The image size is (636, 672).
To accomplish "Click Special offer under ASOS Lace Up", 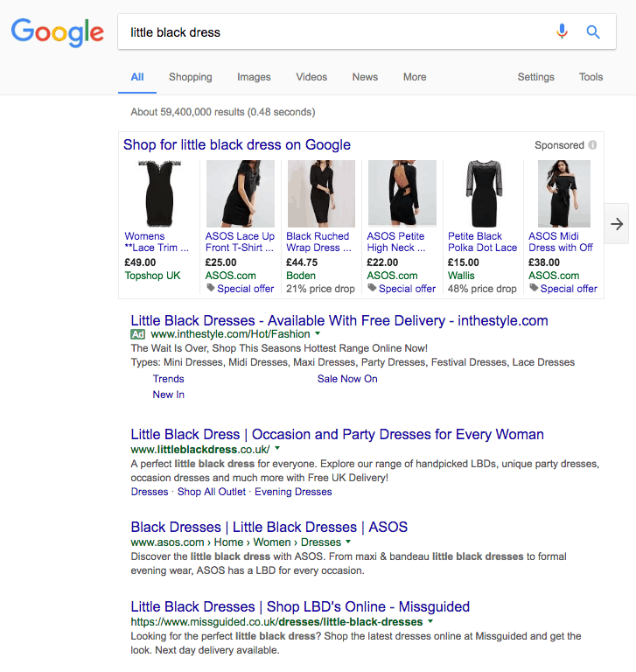I will pos(245,289).
